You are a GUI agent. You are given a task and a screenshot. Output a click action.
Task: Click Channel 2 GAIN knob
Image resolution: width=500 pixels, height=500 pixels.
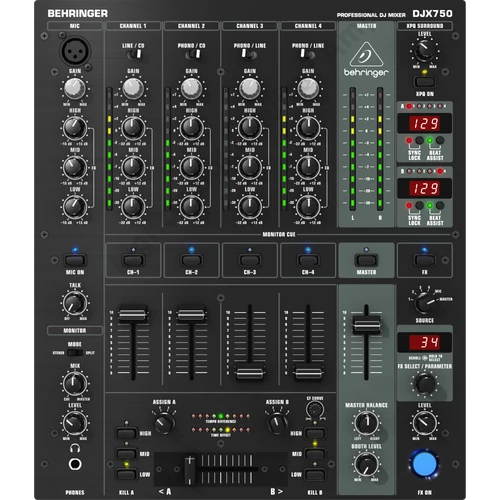coord(191,88)
